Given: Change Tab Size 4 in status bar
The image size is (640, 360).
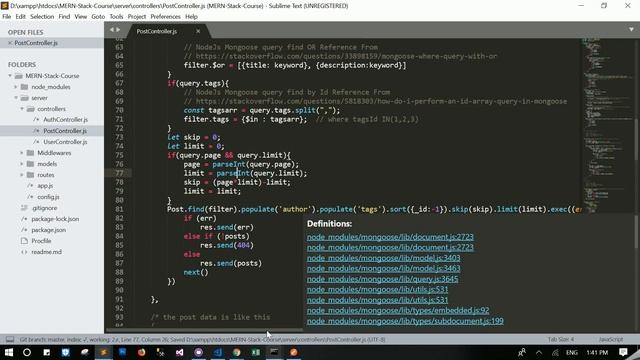Looking at the screenshot, I should pyautogui.click(x=561, y=340).
